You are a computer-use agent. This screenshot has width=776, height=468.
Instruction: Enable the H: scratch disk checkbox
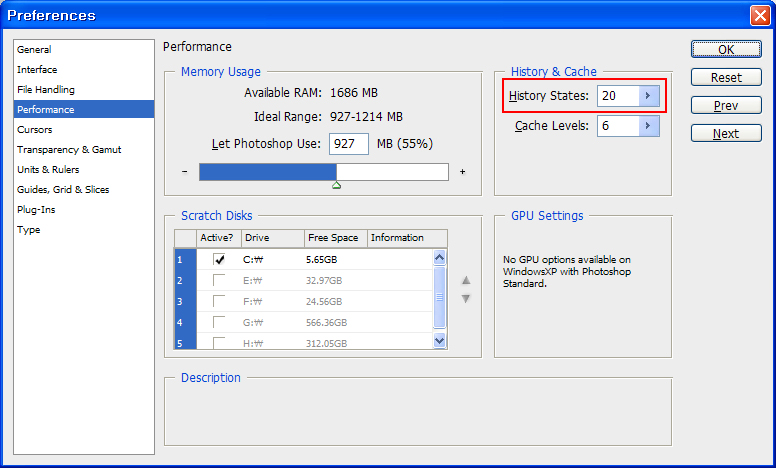(219, 343)
